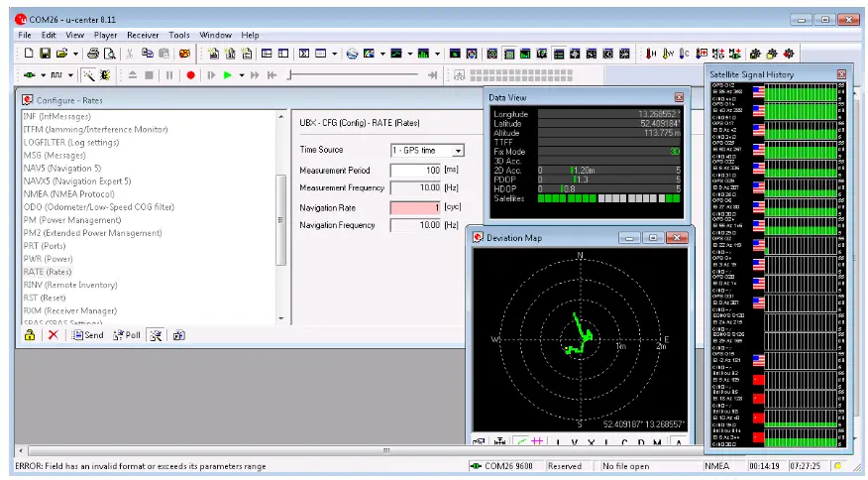Click the green connect port icon
Image resolution: width=868 pixels, height=480 pixels.
point(29,75)
